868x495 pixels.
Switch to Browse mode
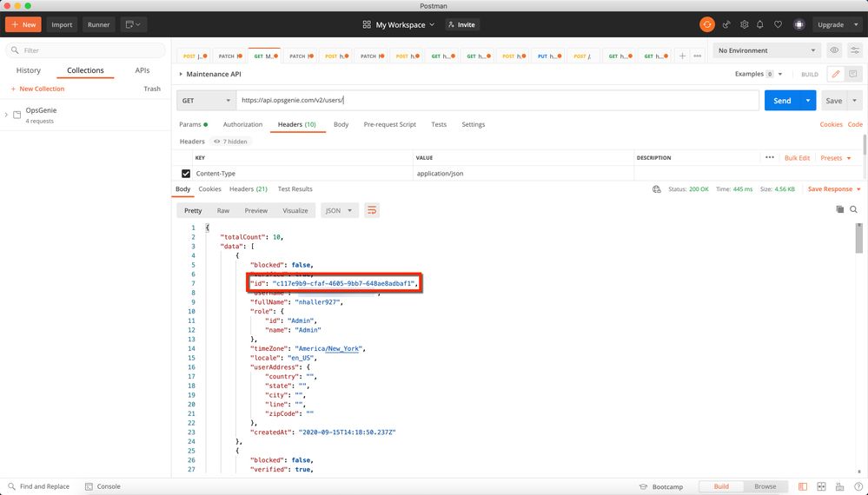point(765,486)
